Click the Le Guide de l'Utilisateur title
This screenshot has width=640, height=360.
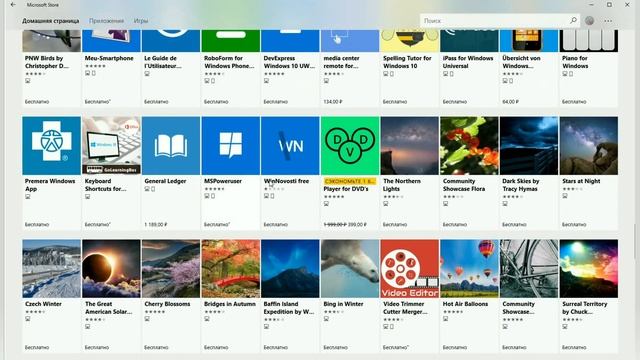tap(163, 62)
